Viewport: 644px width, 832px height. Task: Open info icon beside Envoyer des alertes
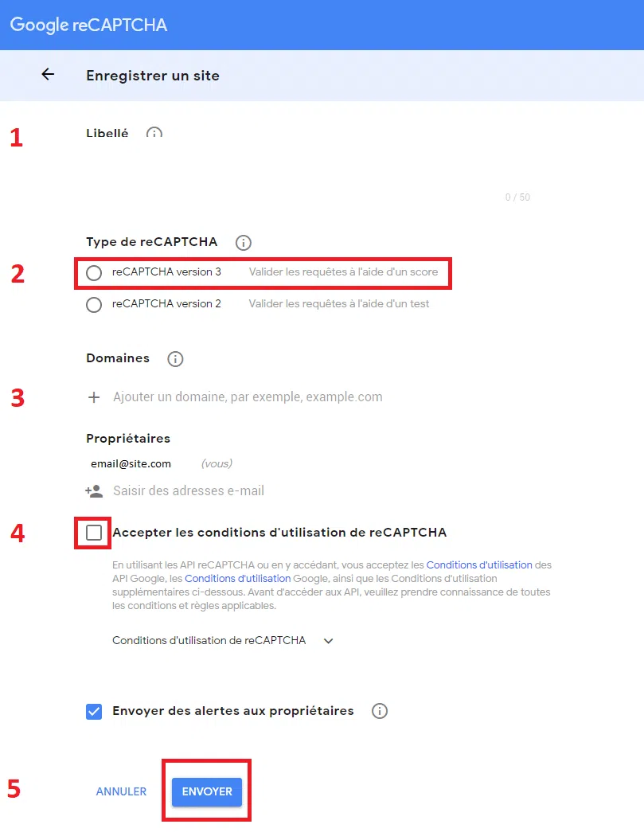(x=379, y=711)
